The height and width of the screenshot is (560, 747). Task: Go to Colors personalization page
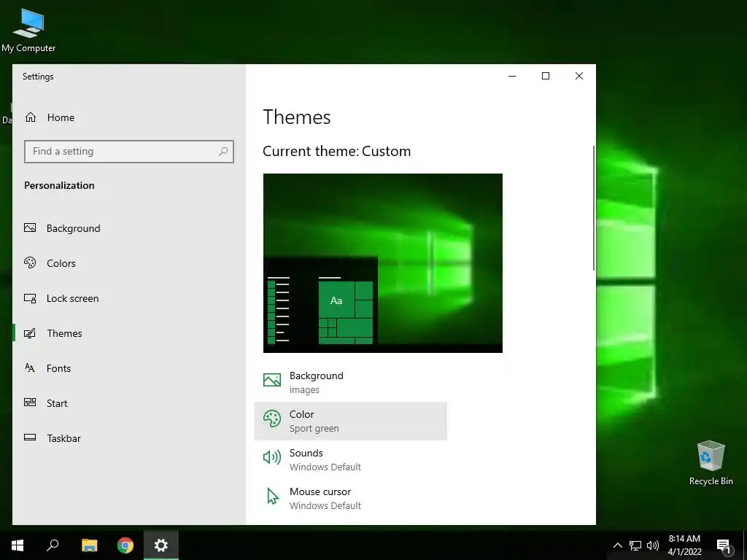pyautogui.click(x=128, y=262)
